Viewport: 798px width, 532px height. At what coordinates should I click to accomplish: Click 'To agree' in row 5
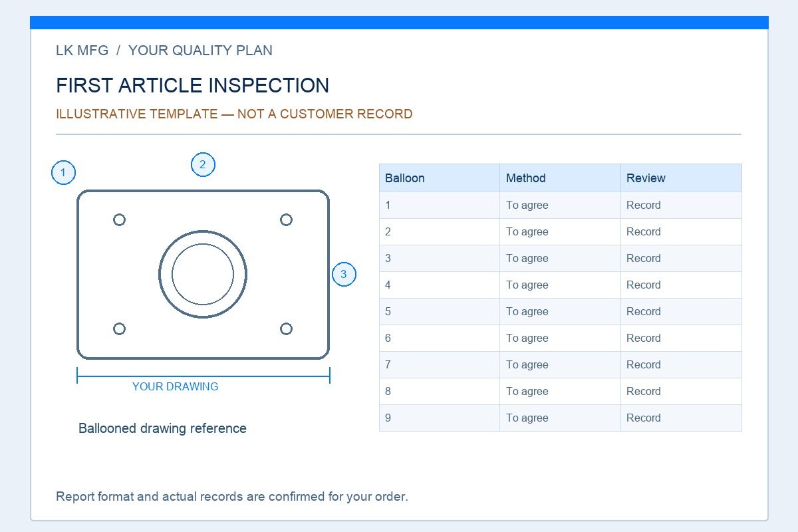tap(527, 312)
